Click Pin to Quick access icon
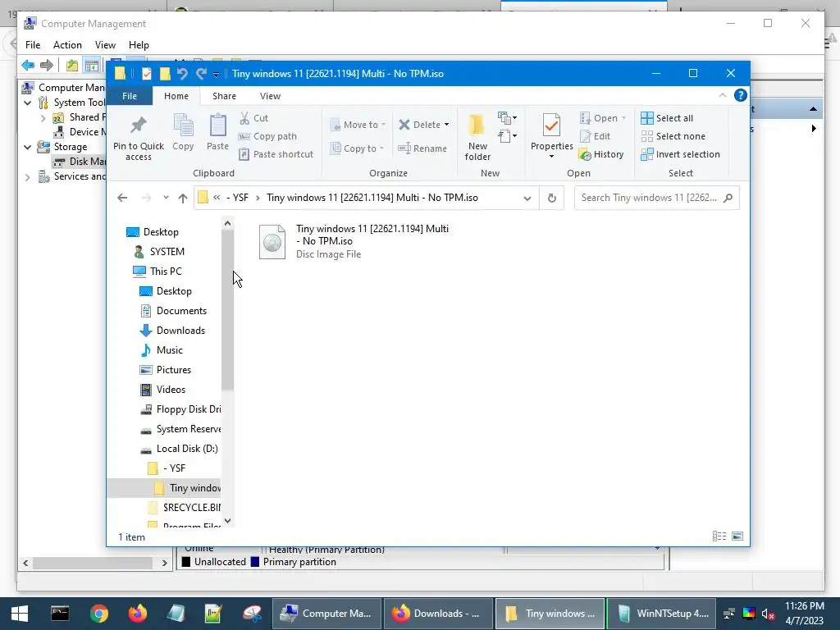This screenshot has width=840, height=630. pyautogui.click(x=138, y=126)
